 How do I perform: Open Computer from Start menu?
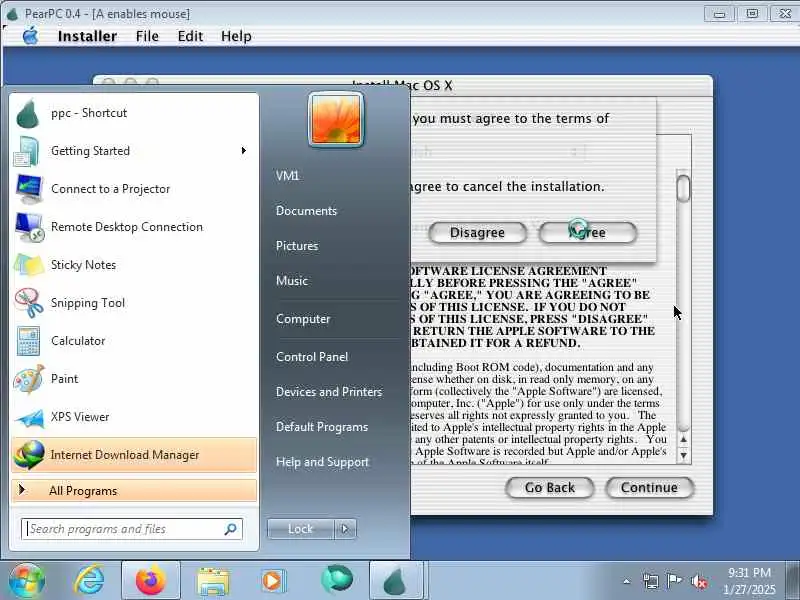tap(304, 319)
